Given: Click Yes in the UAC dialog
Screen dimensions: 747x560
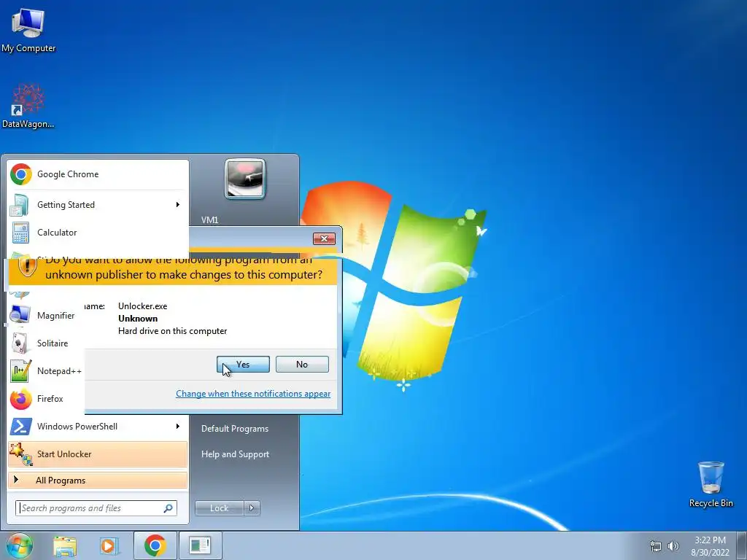Looking at the screenshot, I should coord(243,365).
